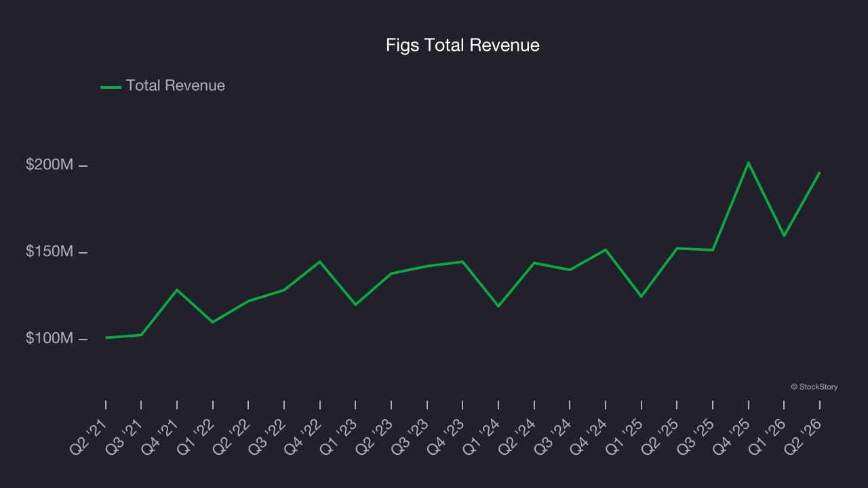The image size is (868, 488).
Task: Click the Q1 '24 revenue dip point
Action: click(498, 306)
